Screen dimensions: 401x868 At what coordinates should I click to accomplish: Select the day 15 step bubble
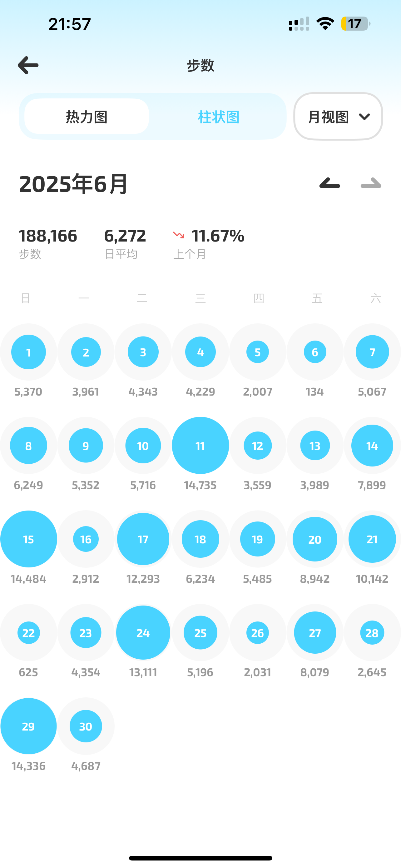pos(29,539)
